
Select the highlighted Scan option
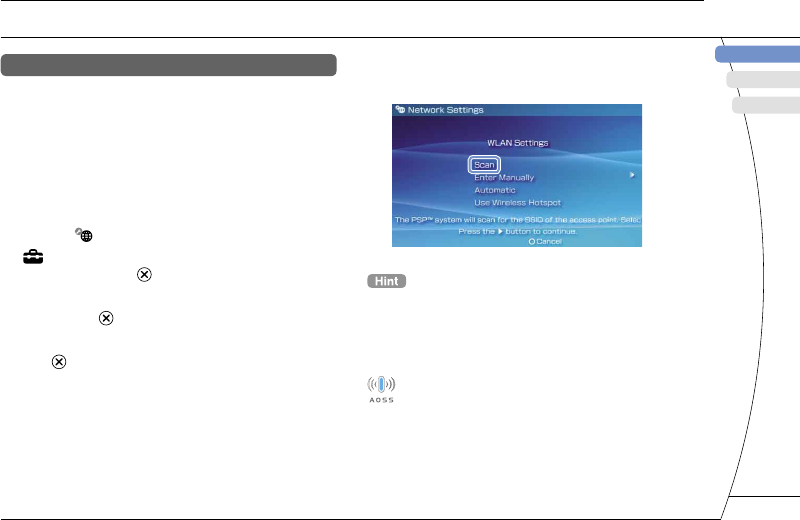pyautogui.click(x=484, y=165)
